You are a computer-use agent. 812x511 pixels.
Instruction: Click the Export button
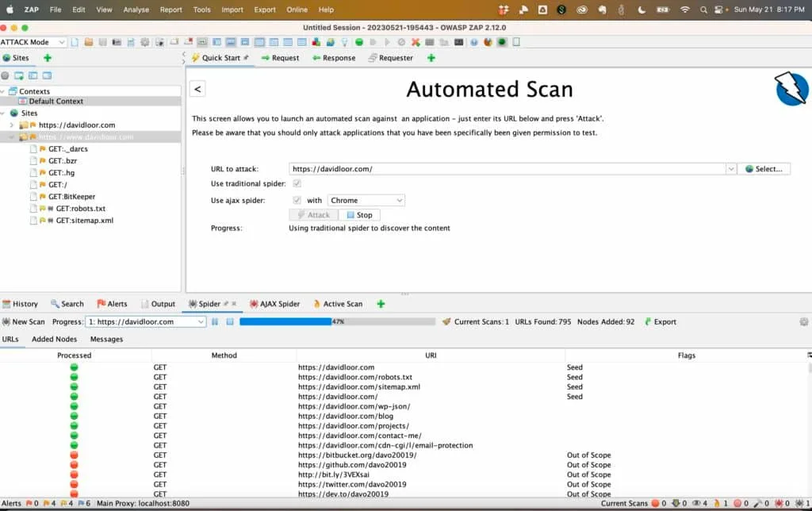pos(661,322)
